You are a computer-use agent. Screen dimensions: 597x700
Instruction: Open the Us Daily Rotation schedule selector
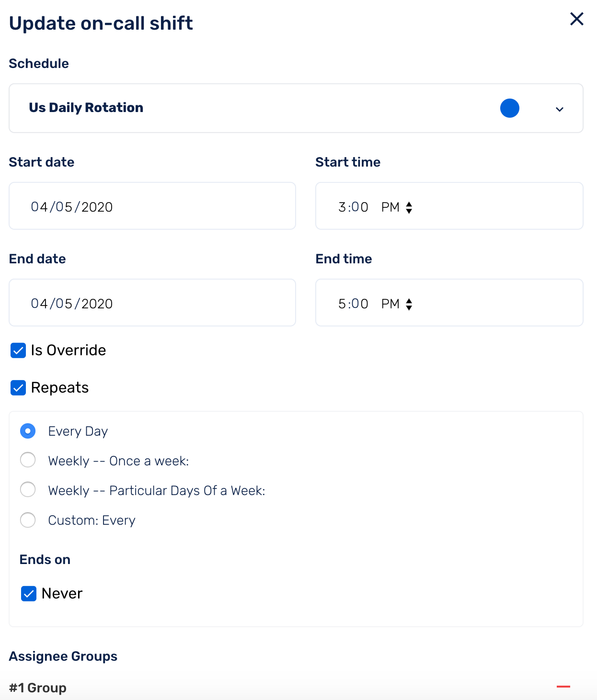coord(296,108)
